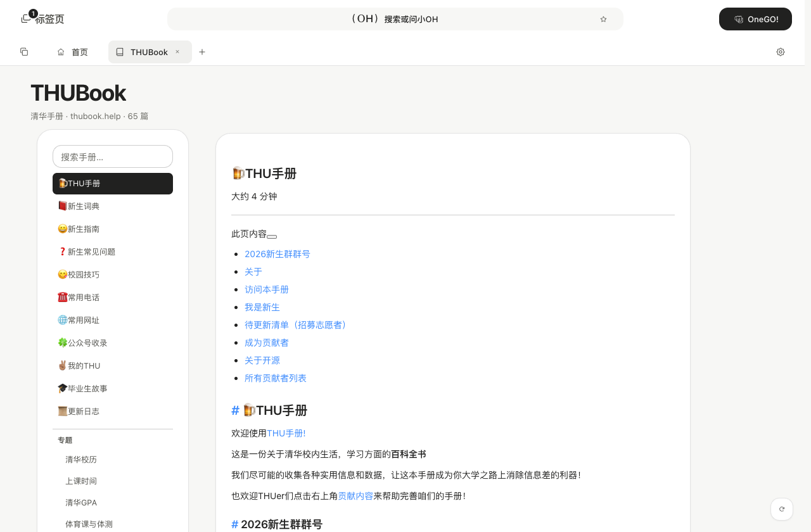Click the reload icon at bottom right
This screenshot has width=811, height=532.
[x=782, y=509]
